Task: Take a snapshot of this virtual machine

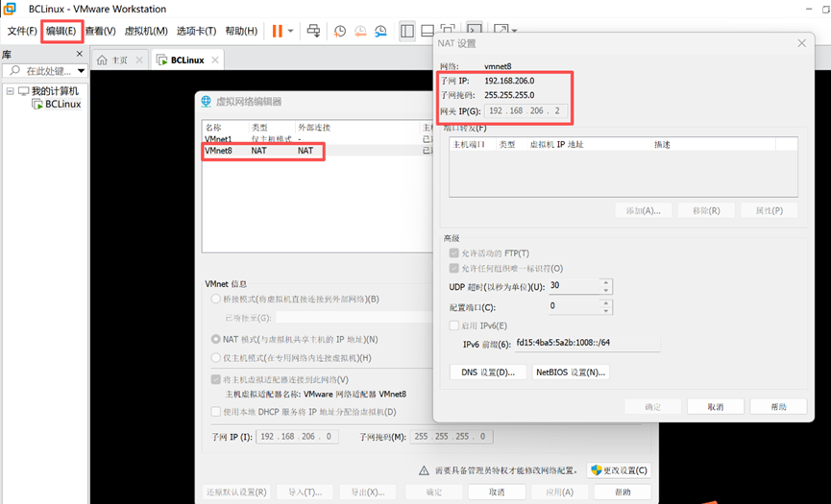Action: point(340,32)
